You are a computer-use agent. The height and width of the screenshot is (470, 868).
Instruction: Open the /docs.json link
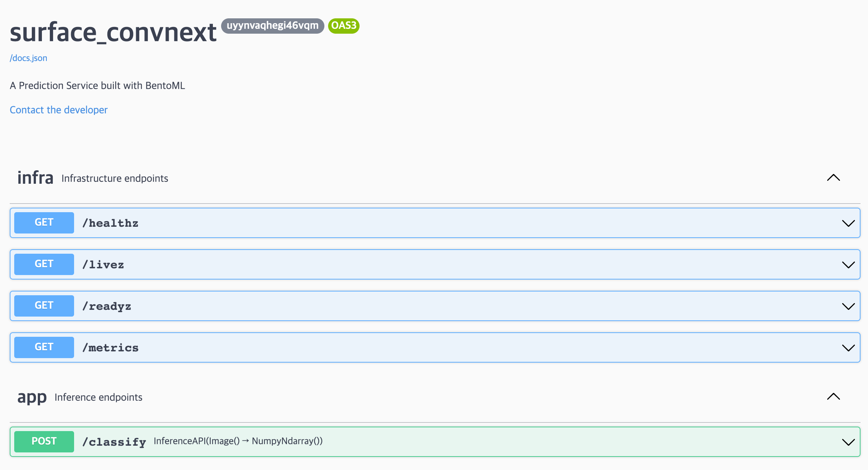pyautogui.click(x=28, y=58)
